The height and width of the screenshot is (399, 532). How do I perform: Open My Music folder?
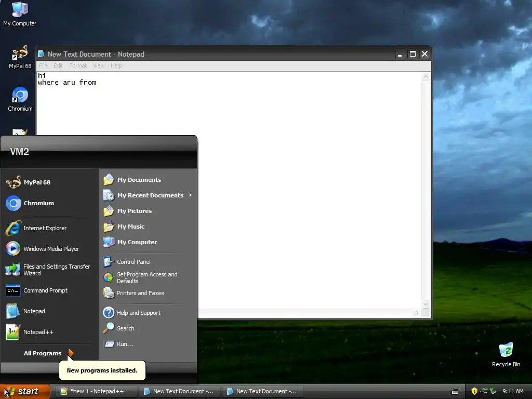pyautogui.click(x=148, y=227)
